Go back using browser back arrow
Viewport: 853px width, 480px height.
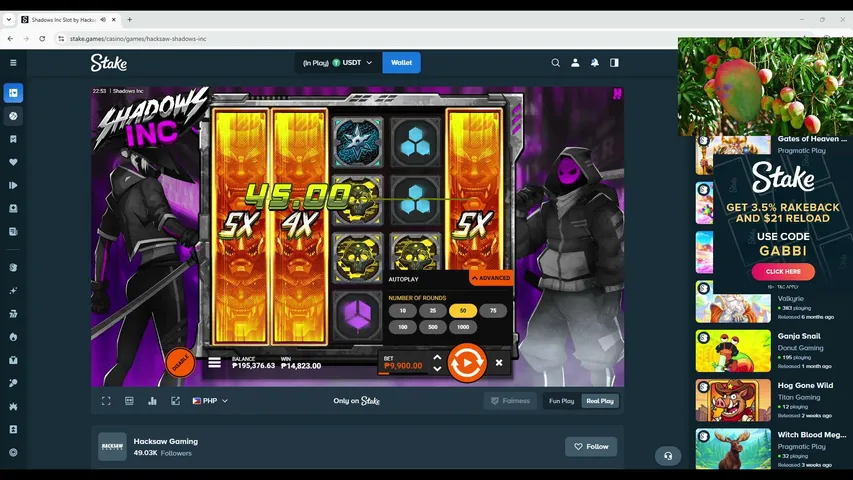point(10,39)
